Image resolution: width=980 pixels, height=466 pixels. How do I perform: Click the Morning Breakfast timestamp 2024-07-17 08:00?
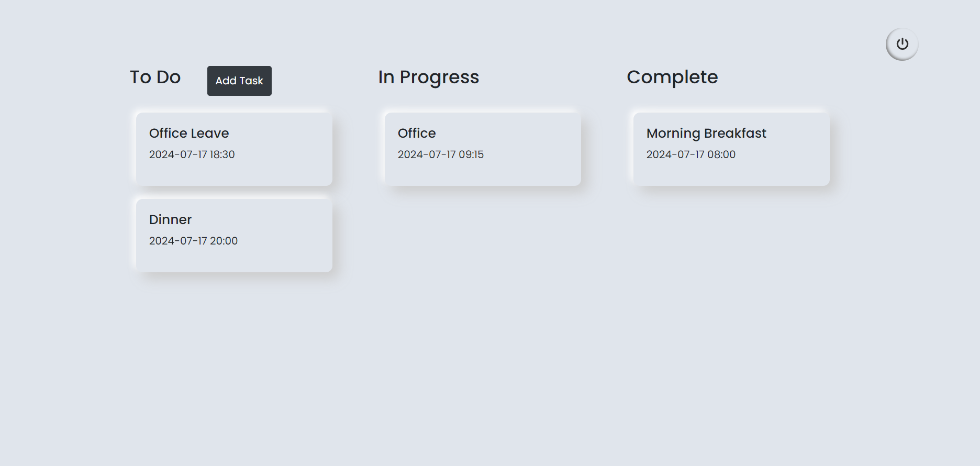(691, 154)
